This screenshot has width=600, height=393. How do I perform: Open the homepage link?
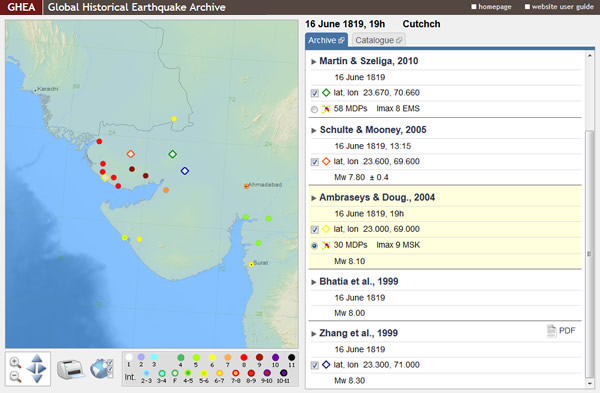491,7
